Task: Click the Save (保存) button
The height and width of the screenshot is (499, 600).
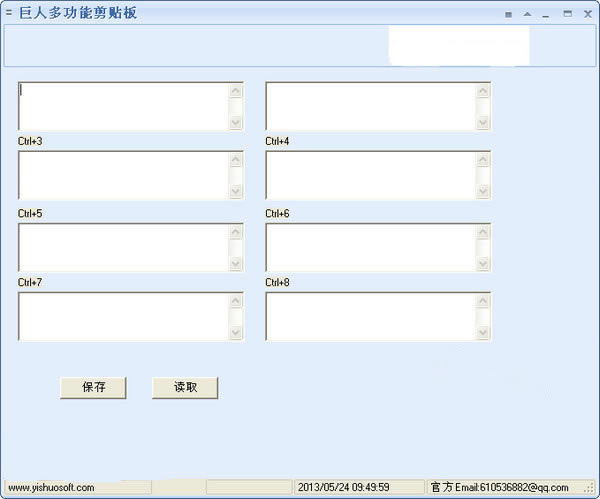Action: 93,388
